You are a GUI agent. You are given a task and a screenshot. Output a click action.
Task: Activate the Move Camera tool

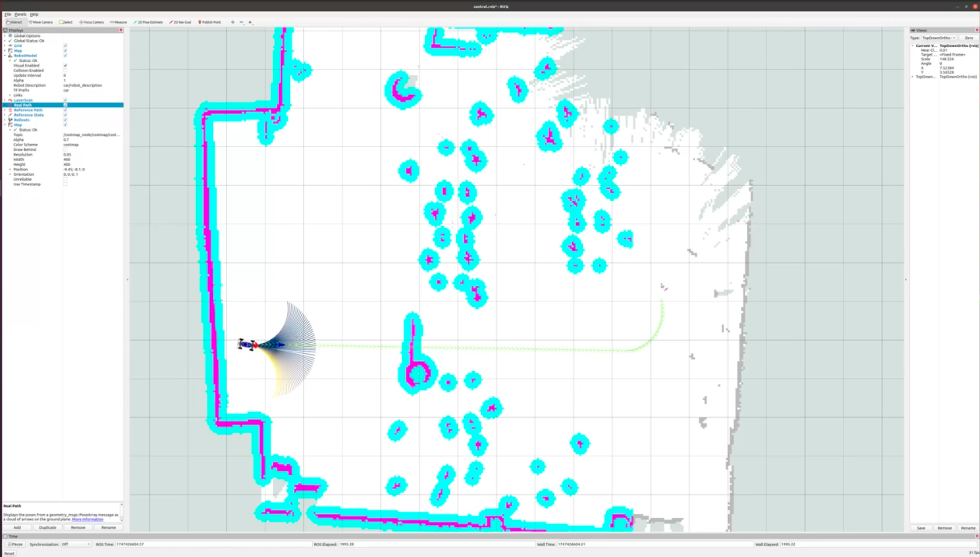click(x=42, y=22)
